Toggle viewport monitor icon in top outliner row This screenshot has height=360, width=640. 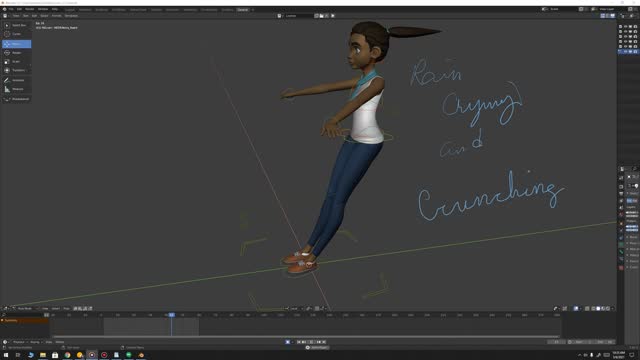630,27
